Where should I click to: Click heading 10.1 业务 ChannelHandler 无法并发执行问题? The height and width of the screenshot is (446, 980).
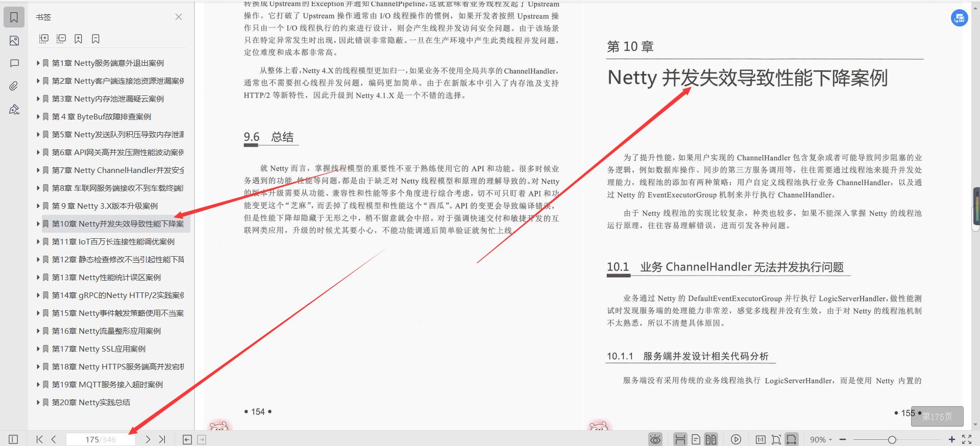(725, 267)
